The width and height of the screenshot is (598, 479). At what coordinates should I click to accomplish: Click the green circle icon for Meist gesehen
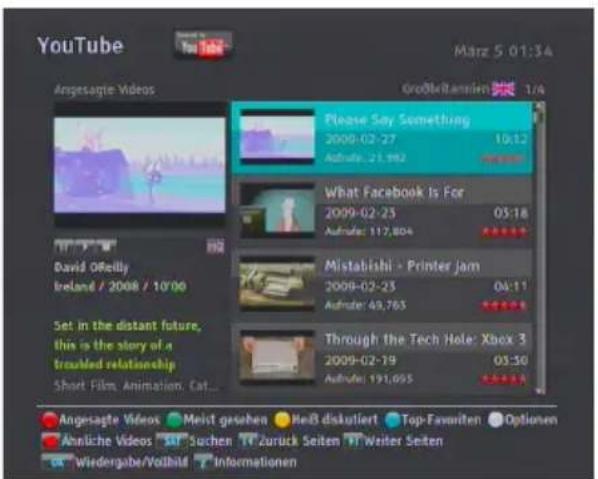tap(174, 420)
